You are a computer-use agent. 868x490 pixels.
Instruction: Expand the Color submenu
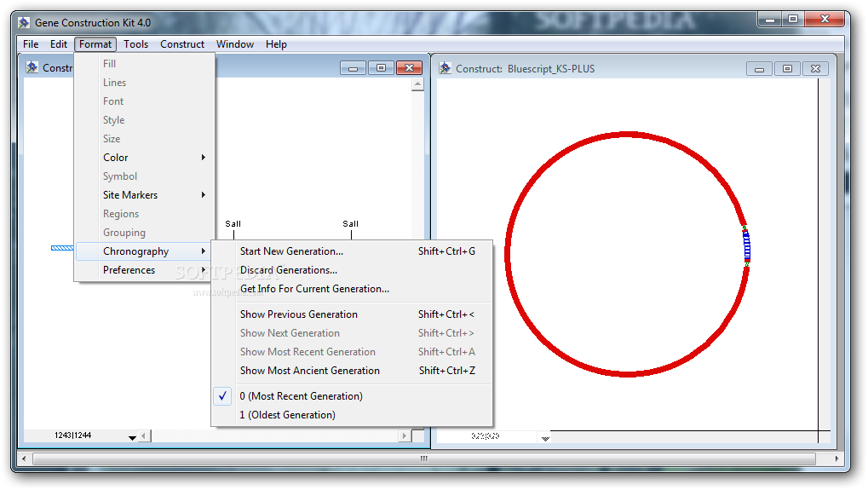pyautogui.click(x=145, y=158)
